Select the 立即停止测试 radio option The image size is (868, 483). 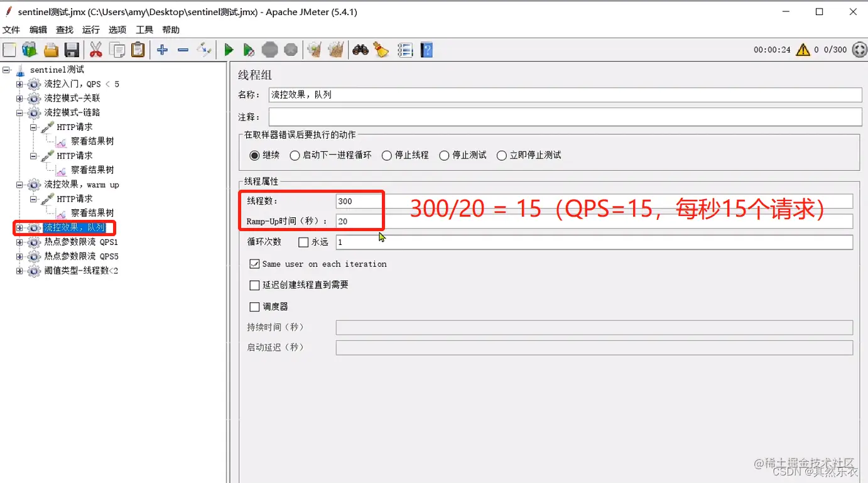pyautogui.click(x=501, y=155)
